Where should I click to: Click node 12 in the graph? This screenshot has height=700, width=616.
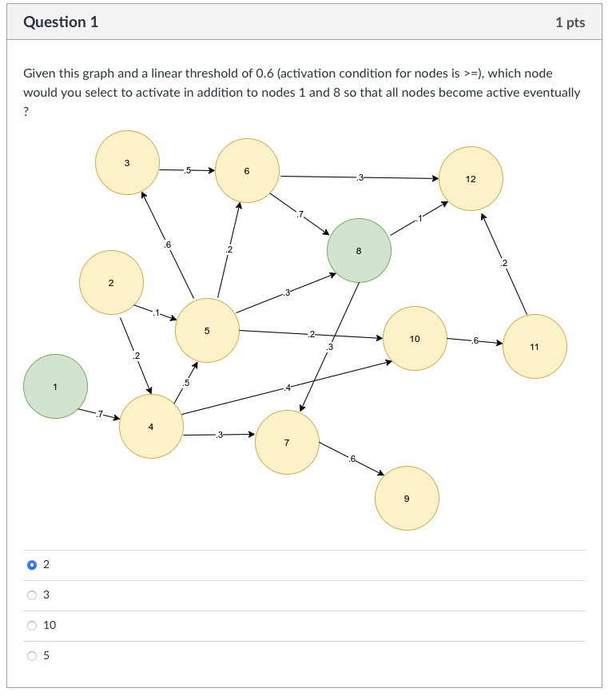(471, 178)
